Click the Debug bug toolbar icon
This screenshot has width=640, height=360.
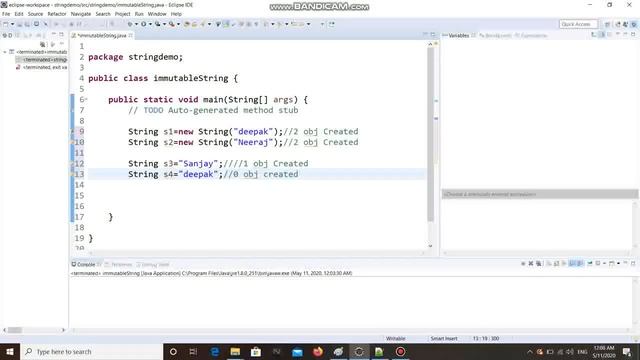coord(130,24)
